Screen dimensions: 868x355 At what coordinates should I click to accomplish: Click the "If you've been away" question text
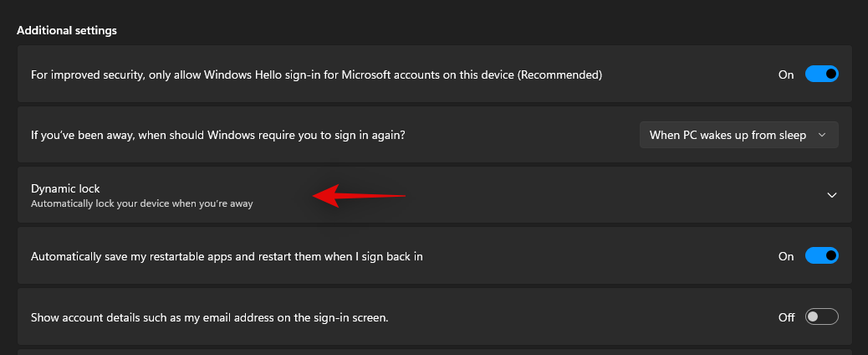coord(218,135)
